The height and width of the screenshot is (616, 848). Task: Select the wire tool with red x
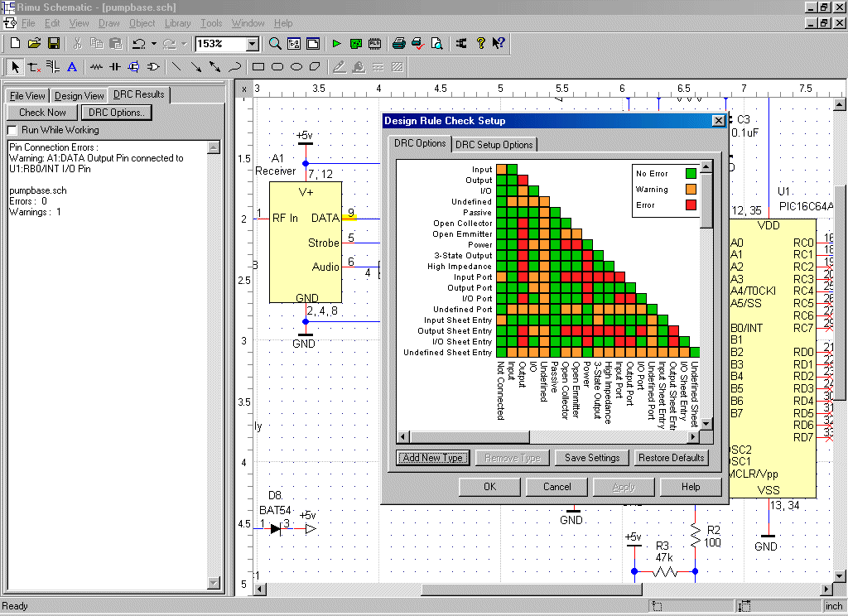(x=34, y=67)
